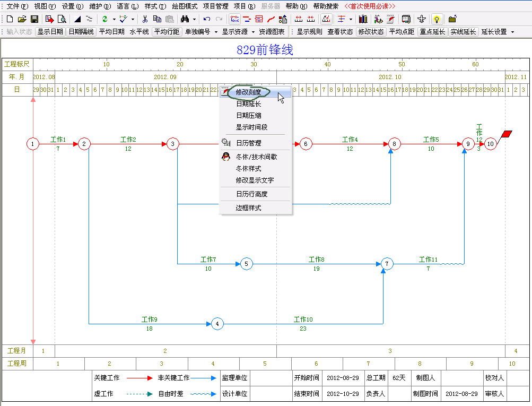Expand the 延长设置 dropdown arrow
Image resolution: width=532 pixels, height=406 pixels.
pyautogui.click(x=512, y=32)
